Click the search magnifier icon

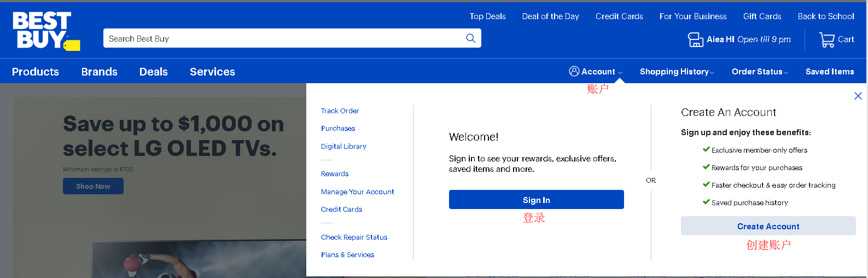click(x=470, y=38)
